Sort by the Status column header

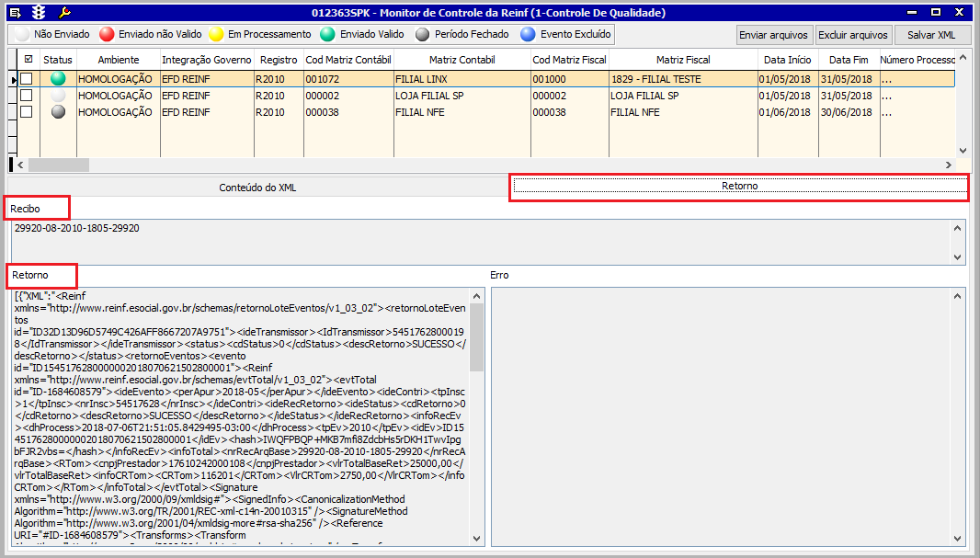[58, 60]
